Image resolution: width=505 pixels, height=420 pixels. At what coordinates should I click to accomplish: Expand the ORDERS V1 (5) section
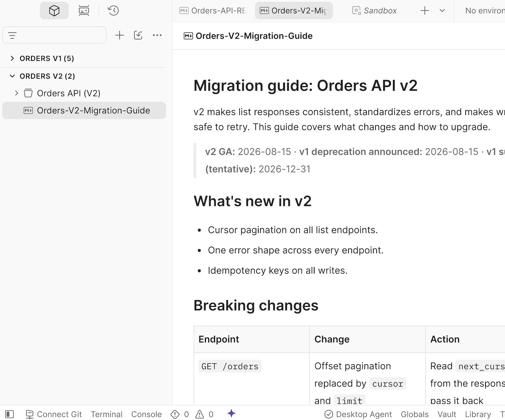click(12, 58)
